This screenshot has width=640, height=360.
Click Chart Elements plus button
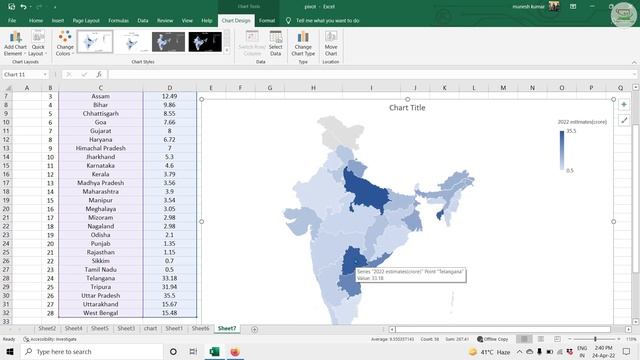pos(624,105)
